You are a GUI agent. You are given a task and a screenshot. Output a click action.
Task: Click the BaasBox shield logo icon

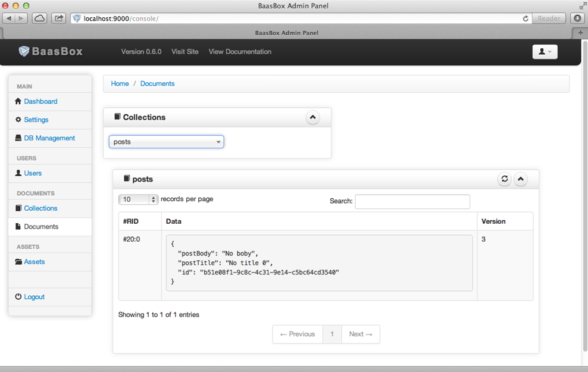click(24, 51)
